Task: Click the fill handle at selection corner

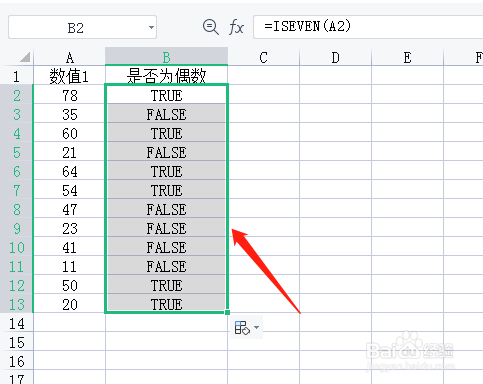Action: click(x=227, y=312)
